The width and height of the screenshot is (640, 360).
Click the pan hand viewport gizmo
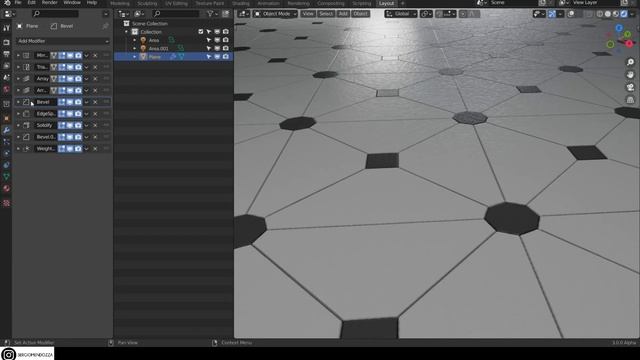coord(630,75)
